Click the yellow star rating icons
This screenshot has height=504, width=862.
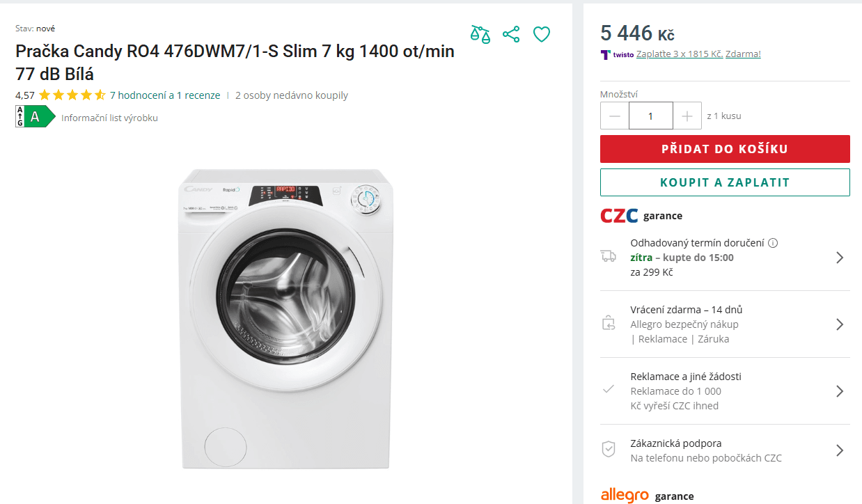[x=72, y=95]
